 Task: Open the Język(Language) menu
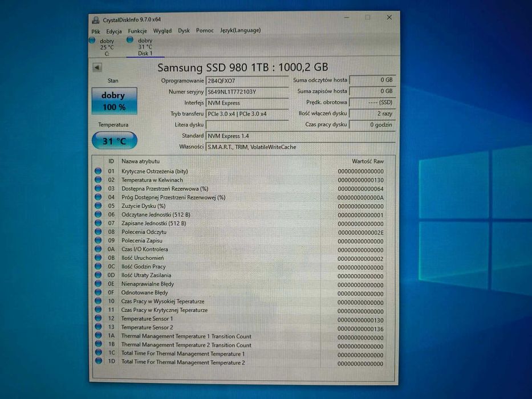click(x=240, y=30)
